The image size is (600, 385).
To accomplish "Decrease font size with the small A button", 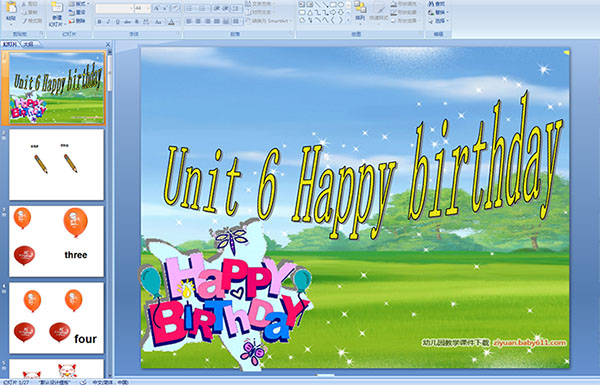I will [x=165, y=8].
